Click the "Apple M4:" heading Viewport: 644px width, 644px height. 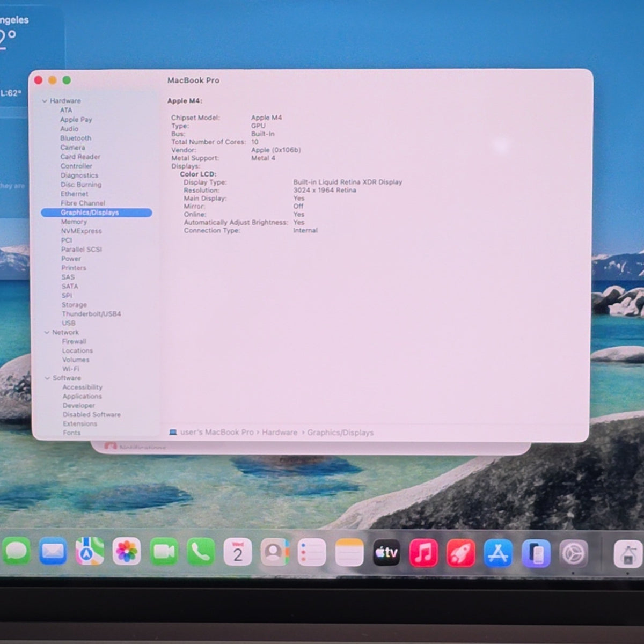[x=185, y=101]
